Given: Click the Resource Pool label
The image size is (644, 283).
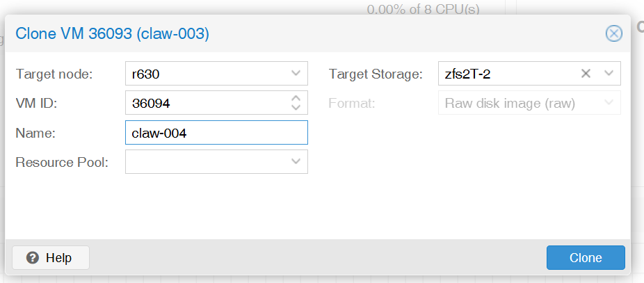Looking at the screenshot, I should click(x=62, y=163).
